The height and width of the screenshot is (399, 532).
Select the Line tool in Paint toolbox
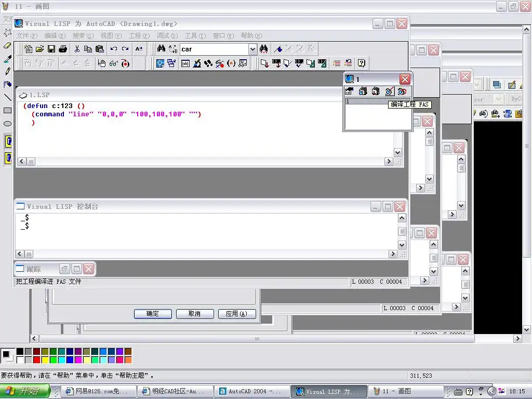[7, 97]
